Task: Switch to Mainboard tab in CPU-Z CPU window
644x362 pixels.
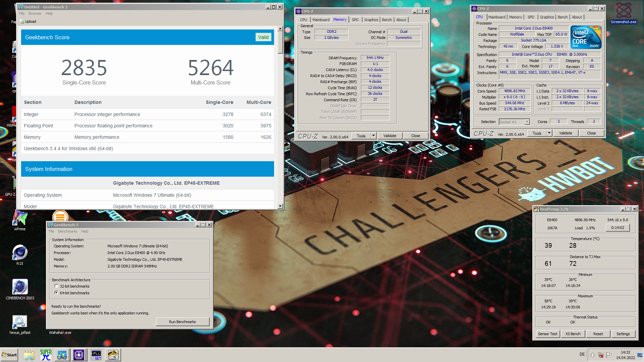Action: tap(496, 17)
